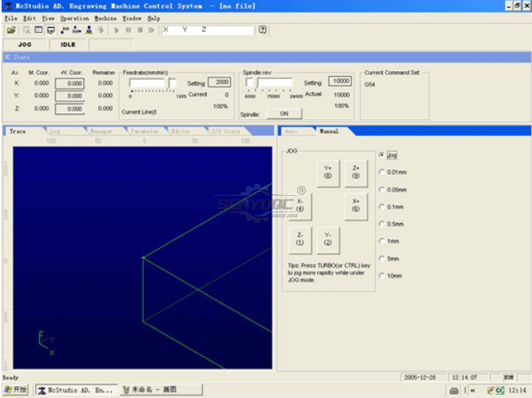This screenshot has width=532, height=398.
Task: Click the Open file toolbar icon
Action: 11,30
